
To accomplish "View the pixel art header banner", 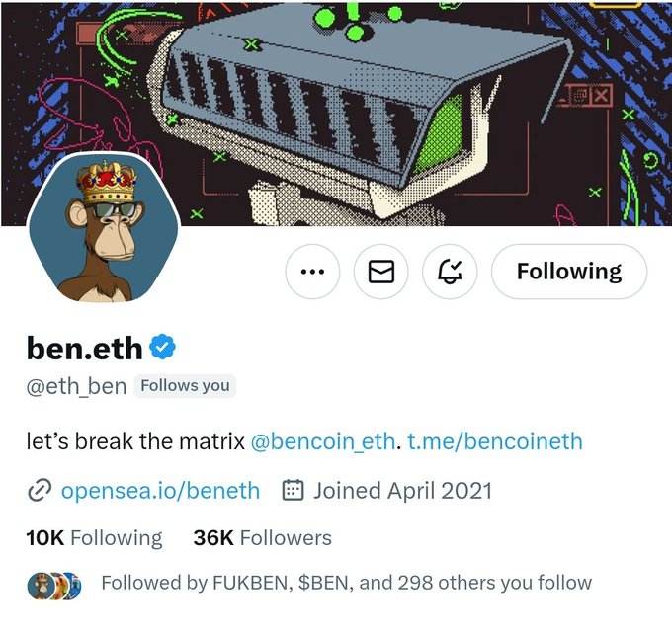I will (x=336, y=113).
